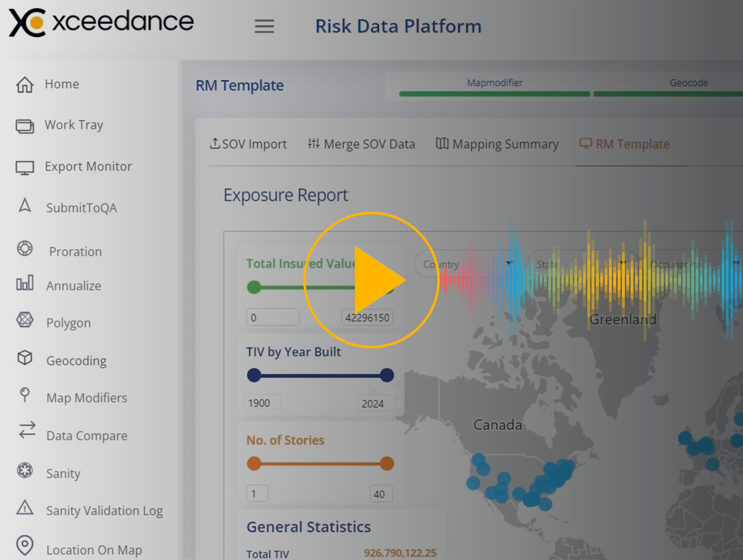
Task: Open the Data Compare tool
Action: (x=87, y=436)
